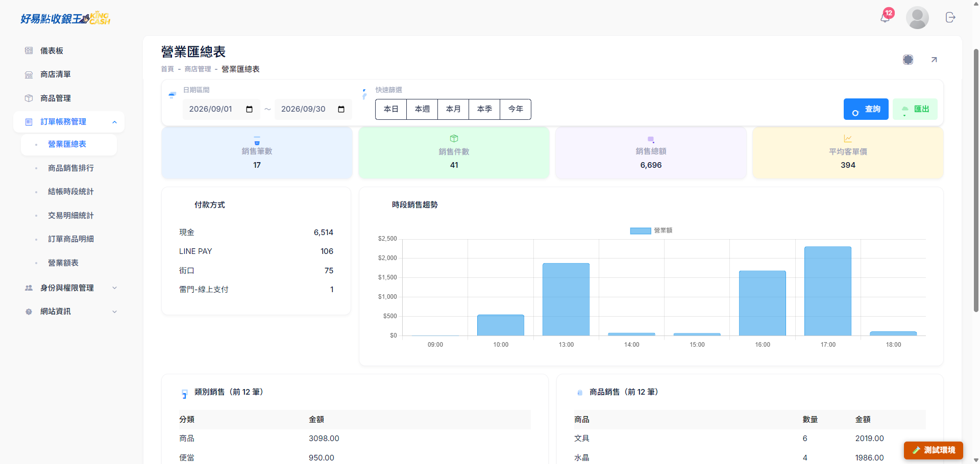Click the 10:00 bar in chart

(x=501, y=325)
